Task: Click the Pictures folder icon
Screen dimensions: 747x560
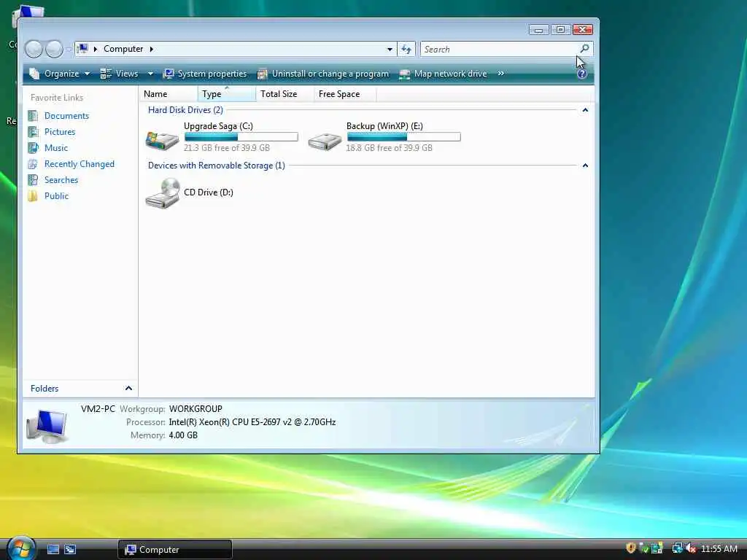Action: coord(33,132)
